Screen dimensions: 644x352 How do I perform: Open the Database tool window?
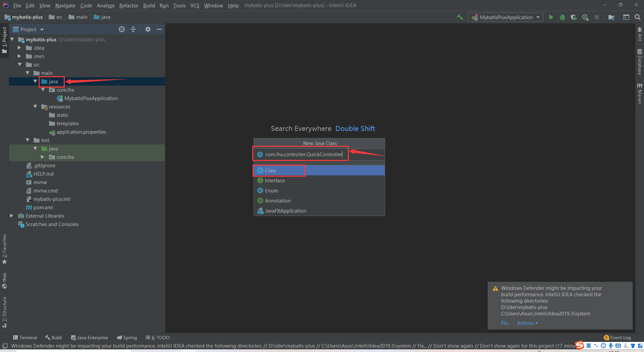(640, 62)
